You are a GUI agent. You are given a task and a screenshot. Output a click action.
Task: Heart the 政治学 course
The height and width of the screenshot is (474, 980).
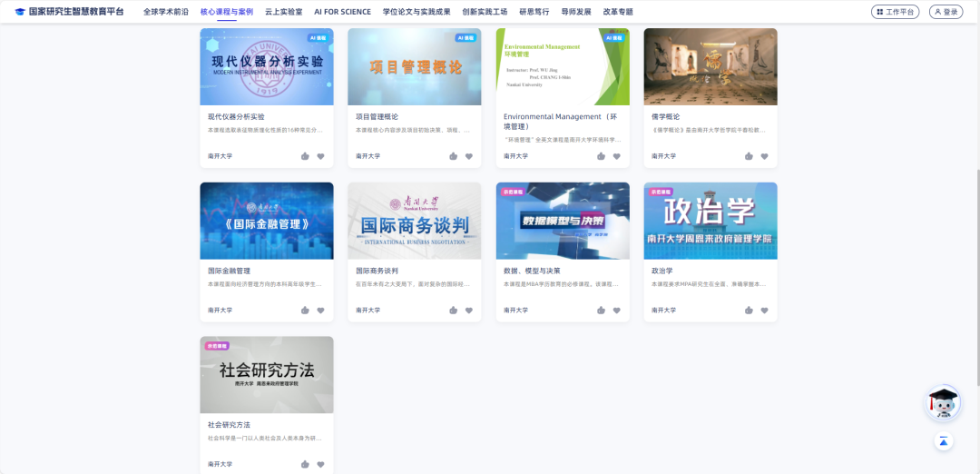click(764, 311)
